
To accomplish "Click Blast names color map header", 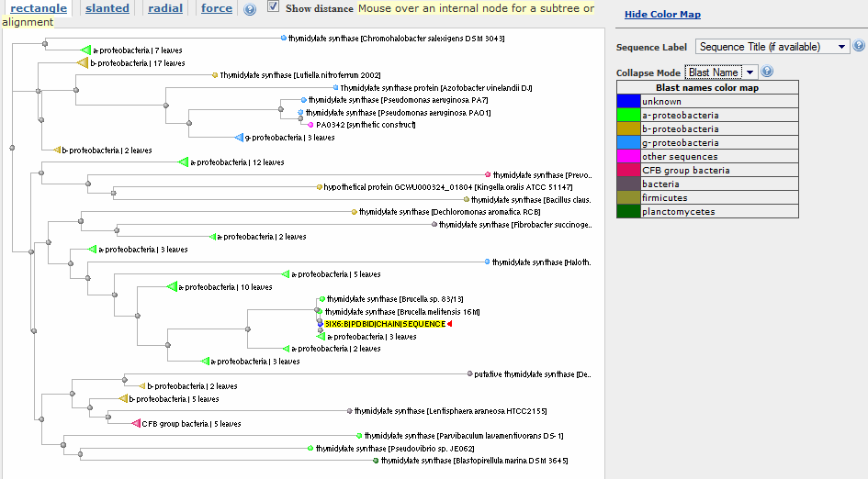I will pyautogui.click(x=707, y=87).
